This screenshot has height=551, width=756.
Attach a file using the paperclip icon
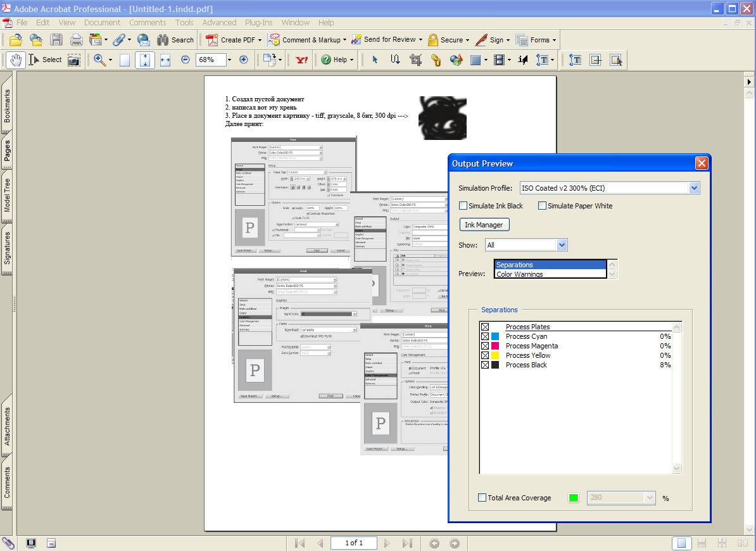119,40
